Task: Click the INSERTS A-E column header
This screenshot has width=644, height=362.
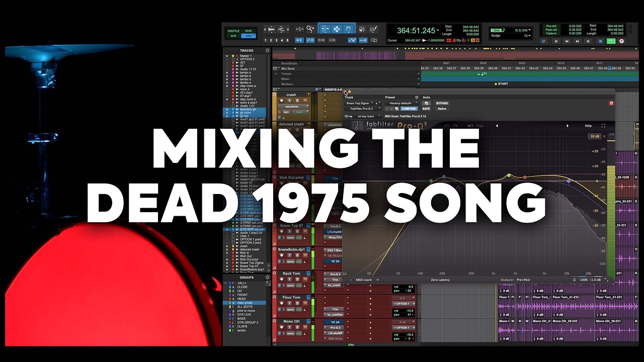Action: click(x=333, y=89)
